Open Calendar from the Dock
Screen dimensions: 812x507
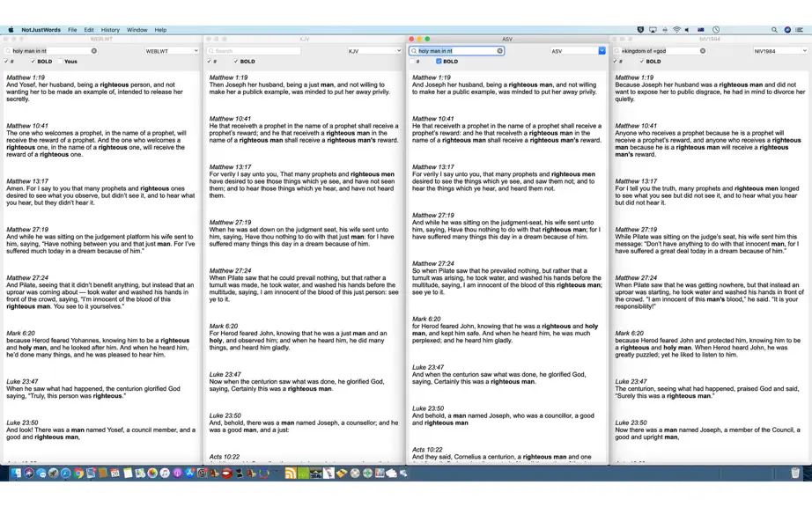pyautogui.click(x=115, y=473)
